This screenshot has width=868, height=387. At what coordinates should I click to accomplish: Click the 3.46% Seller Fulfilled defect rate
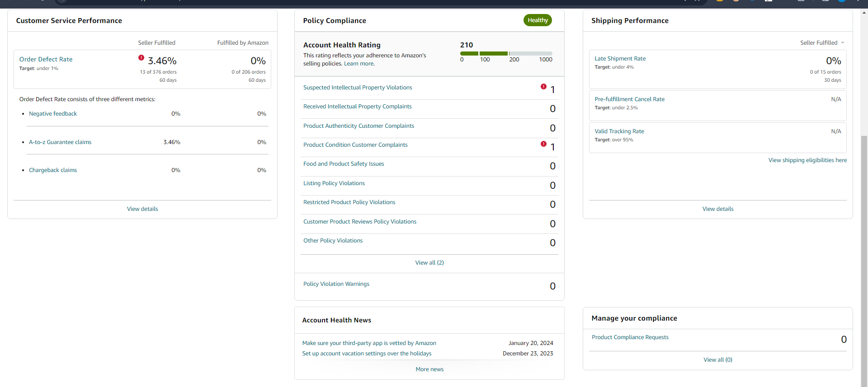pos(162,61)
